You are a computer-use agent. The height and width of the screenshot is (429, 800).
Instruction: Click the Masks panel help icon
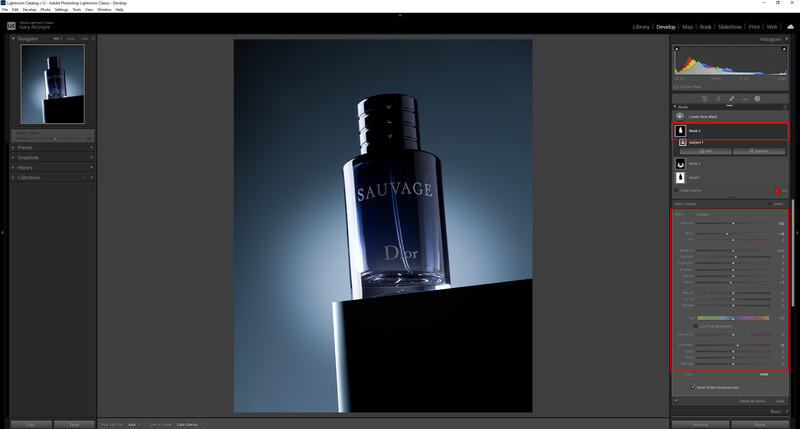785,107
